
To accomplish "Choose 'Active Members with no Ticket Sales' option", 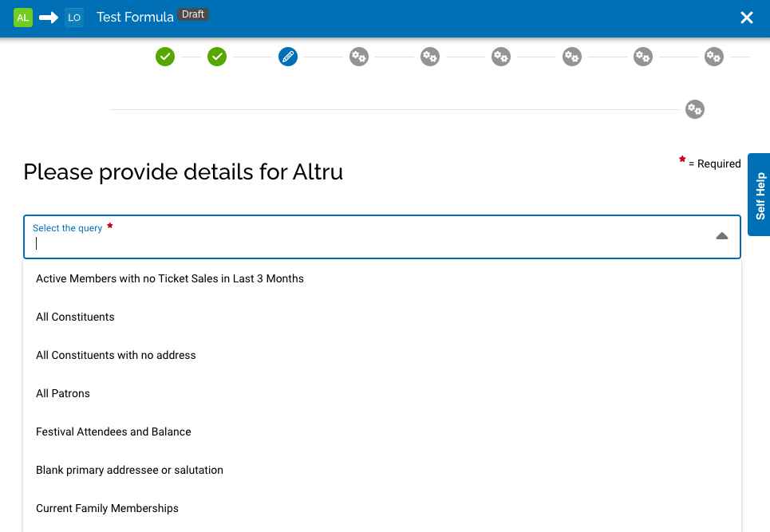I will coord(170,278).
